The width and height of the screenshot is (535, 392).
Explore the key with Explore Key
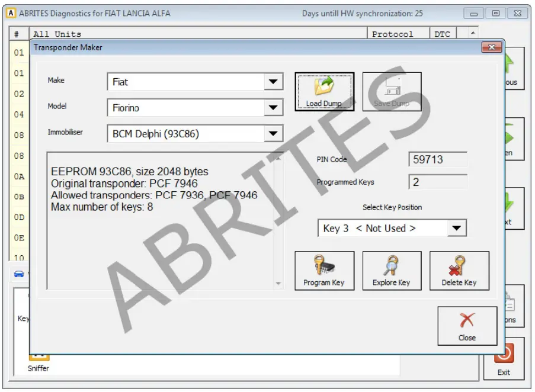pos(392,271)
